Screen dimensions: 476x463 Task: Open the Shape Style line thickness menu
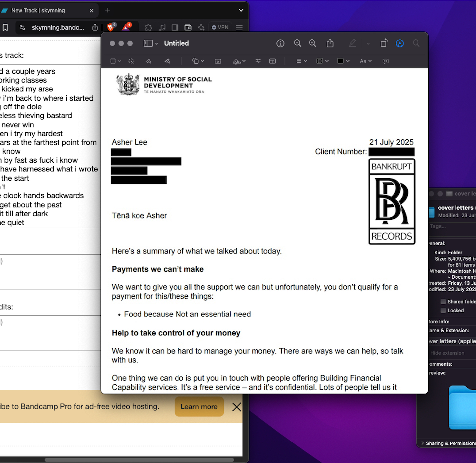pos(301,61)
